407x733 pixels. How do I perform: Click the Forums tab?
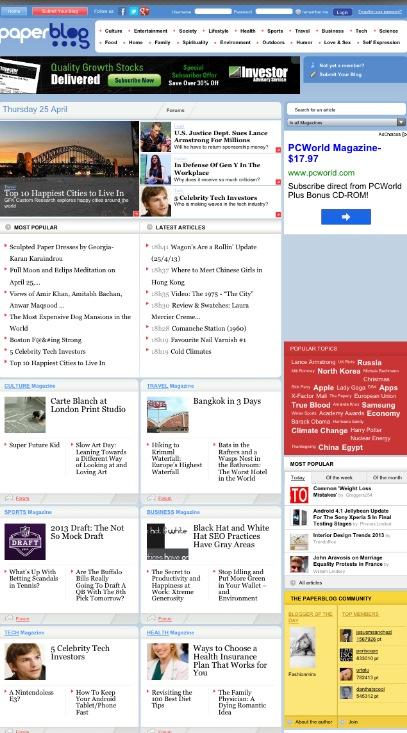coord(176,110)
